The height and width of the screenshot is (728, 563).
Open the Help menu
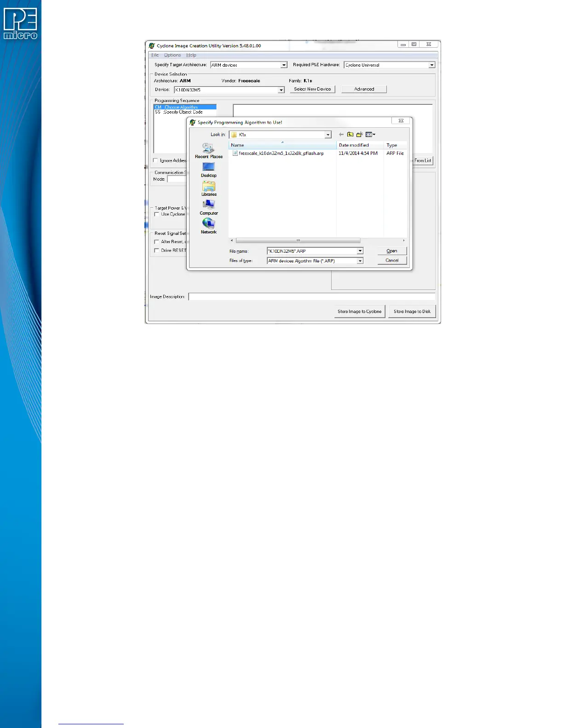coord(191,55)
